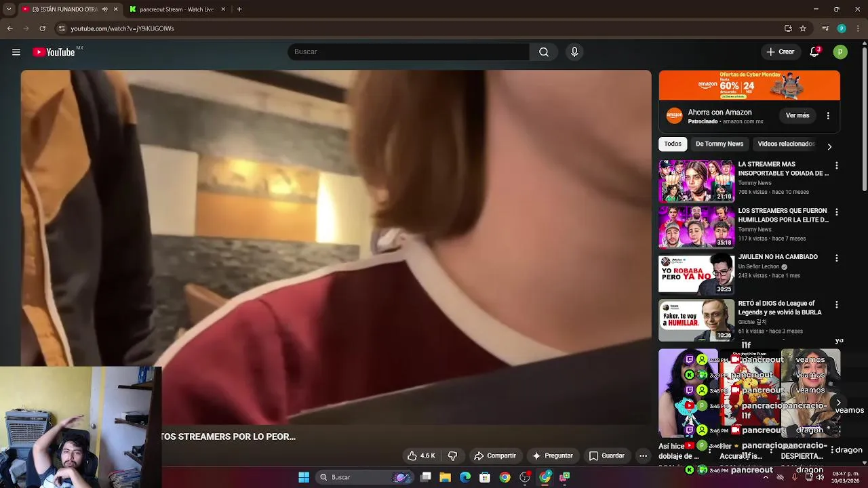The height and width of the screenshot is (488, 868).
Task: Open Un Señor Lechon channel link
Action: coord(759,266)
